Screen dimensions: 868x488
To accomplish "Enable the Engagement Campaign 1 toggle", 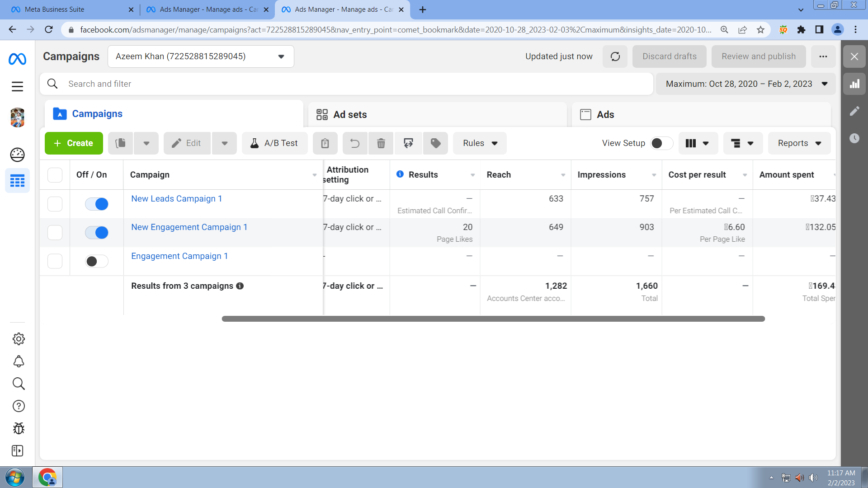I will coord(97,261).
